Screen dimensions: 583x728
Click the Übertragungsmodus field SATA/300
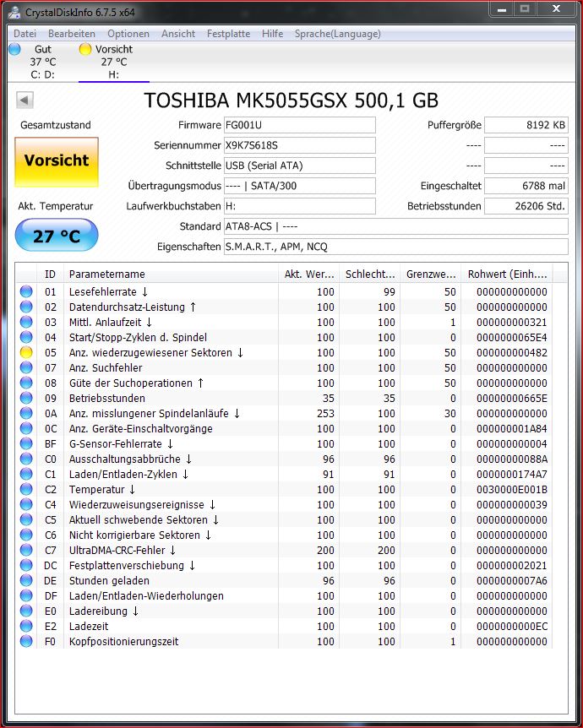[x=300, y=186]
